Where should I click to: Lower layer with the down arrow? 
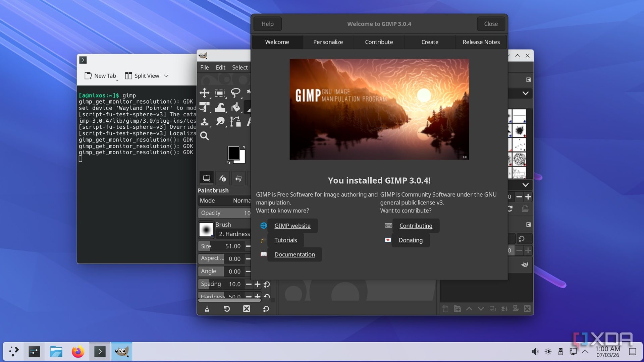tap(481, 309)
